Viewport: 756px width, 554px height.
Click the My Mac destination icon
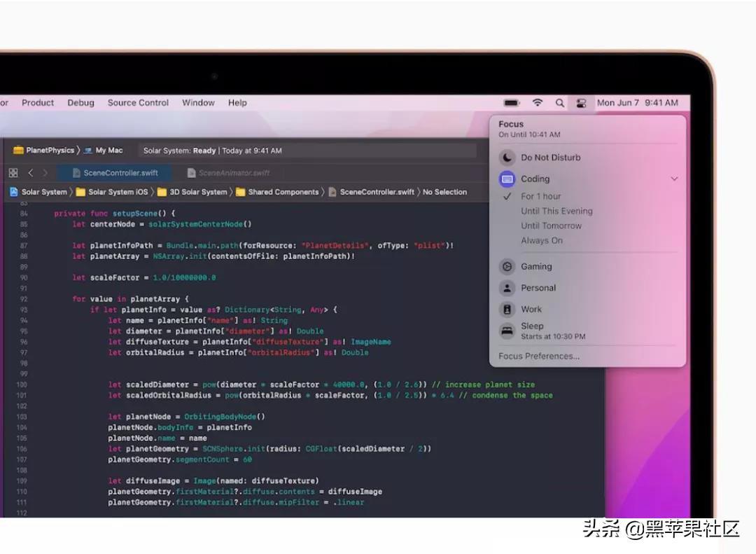88,151
